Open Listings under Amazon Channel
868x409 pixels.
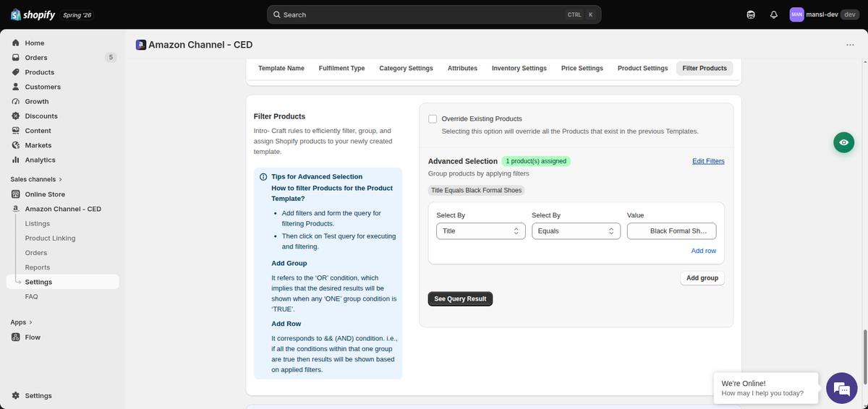pos(38,224)
